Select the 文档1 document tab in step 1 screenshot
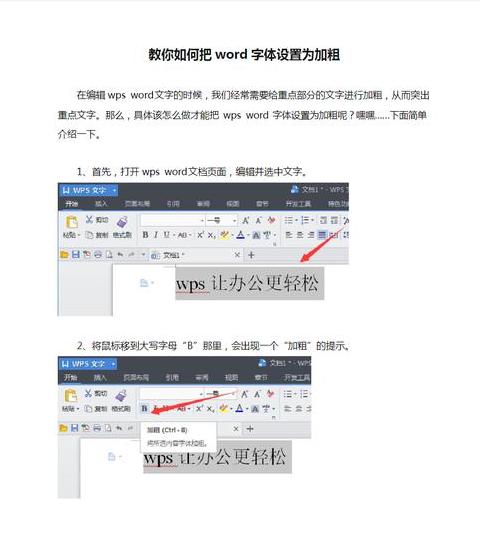The width and height of the screenshot is (480, 534). tap(196, 255)
